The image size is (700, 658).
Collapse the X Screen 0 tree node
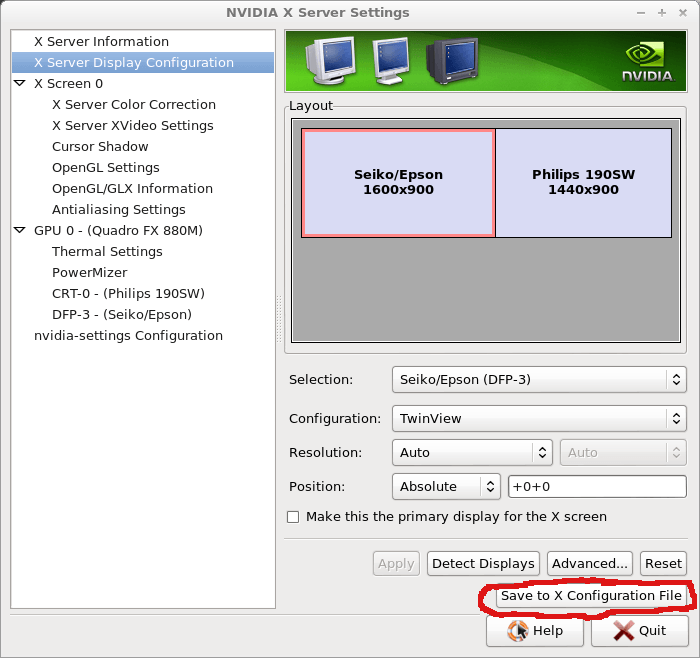pyautogui.click(x=20, y=84)
